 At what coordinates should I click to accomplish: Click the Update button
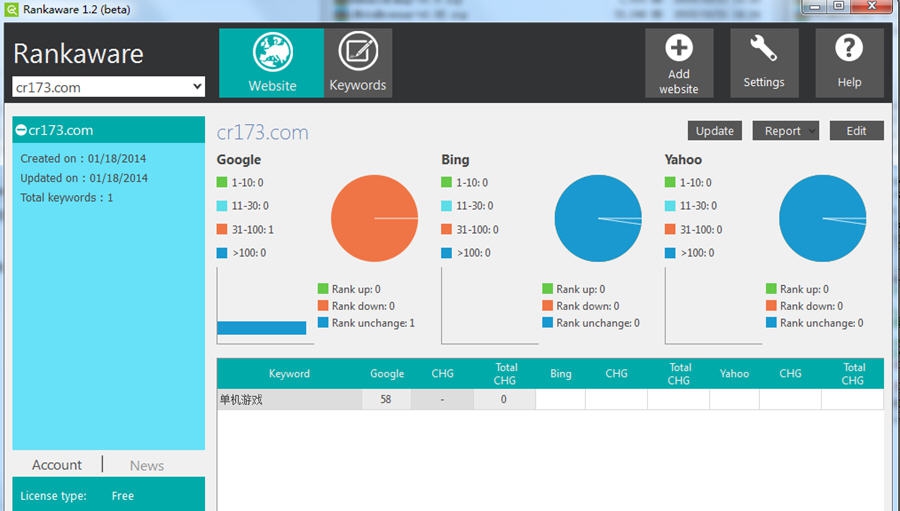[715, 130]
